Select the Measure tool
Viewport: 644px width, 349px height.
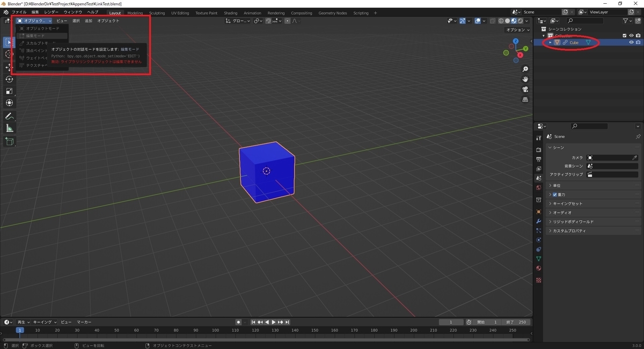9,128
